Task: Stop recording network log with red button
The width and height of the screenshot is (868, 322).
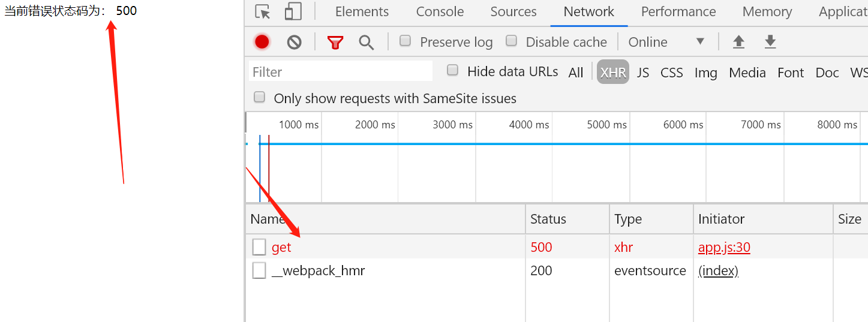Action: (262, 42)
